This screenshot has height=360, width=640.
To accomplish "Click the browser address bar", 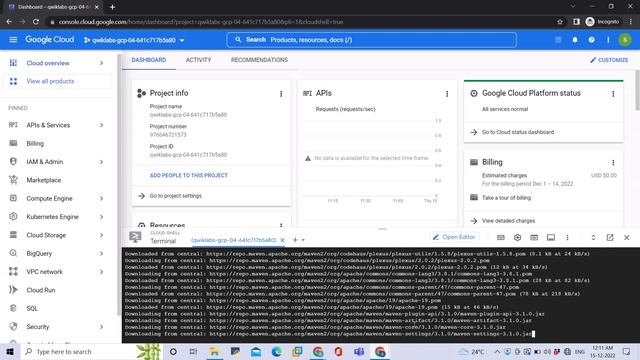I will pos(302,22).
